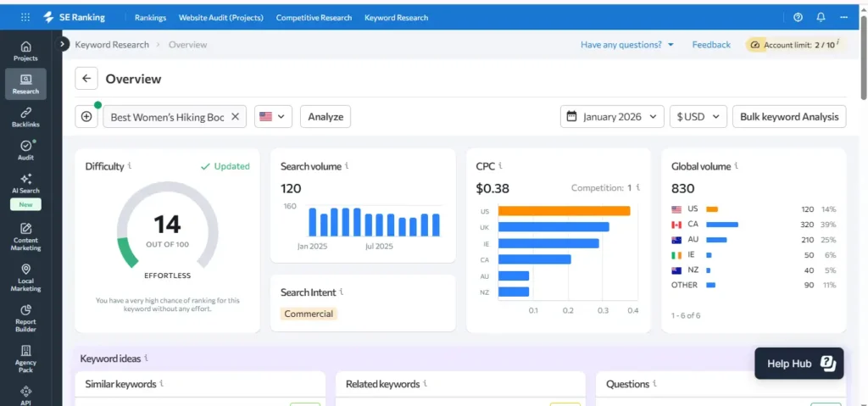The image size is (868, 406).
Task: Open the help question mark icon
Action: (x=798, y=17)
